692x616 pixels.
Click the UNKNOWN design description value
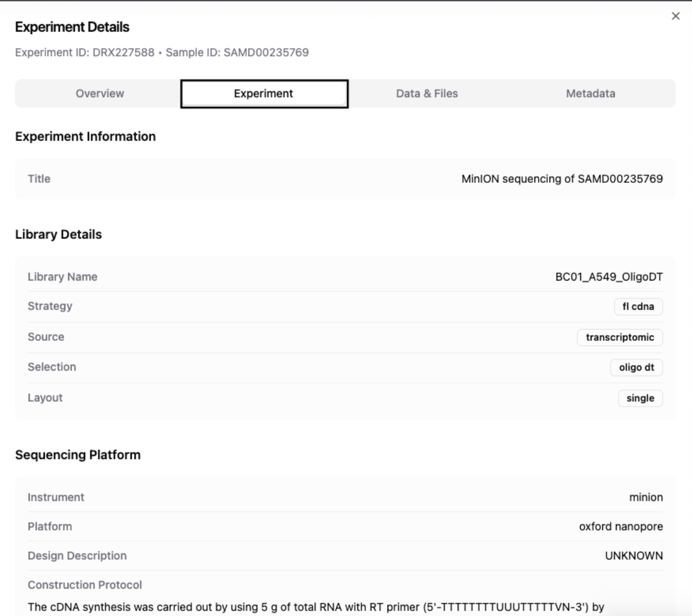click(634, 556)
